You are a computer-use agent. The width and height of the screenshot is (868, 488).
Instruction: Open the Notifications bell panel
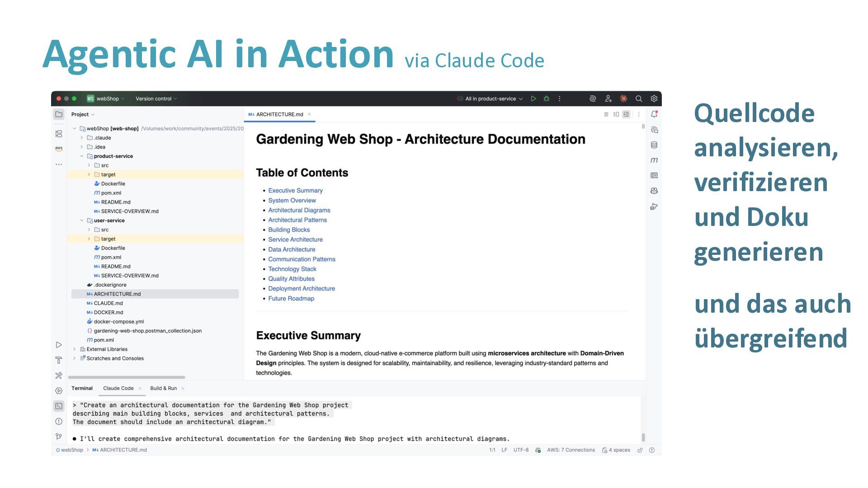[654, 114]
